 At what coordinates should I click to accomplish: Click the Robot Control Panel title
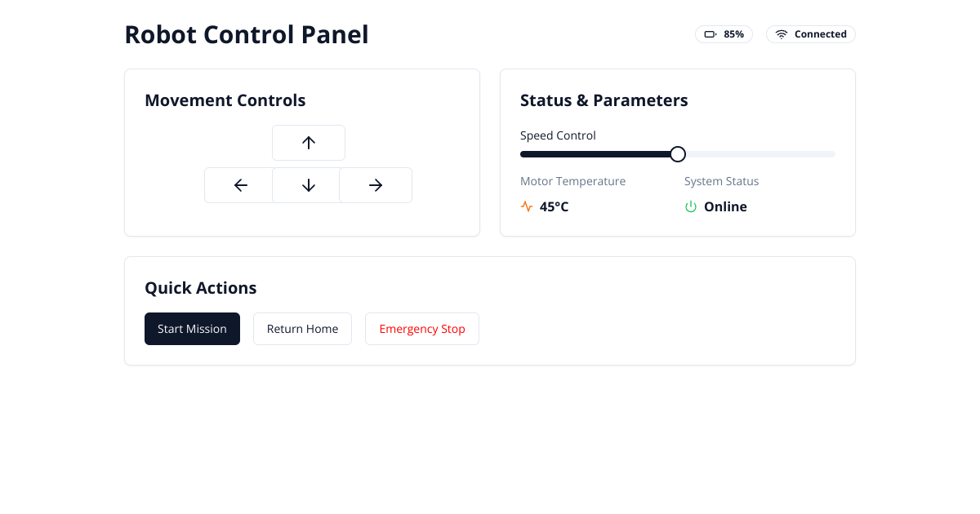[247, 34]
